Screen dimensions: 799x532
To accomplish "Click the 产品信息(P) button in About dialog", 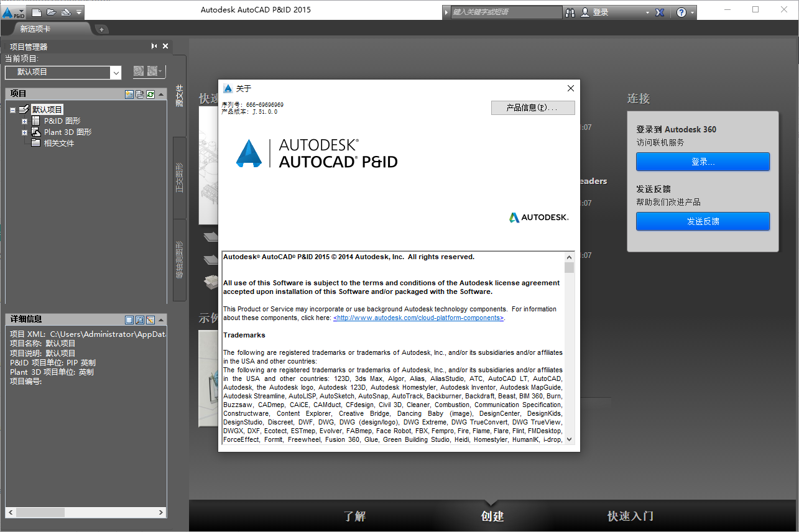I will 532,108.
